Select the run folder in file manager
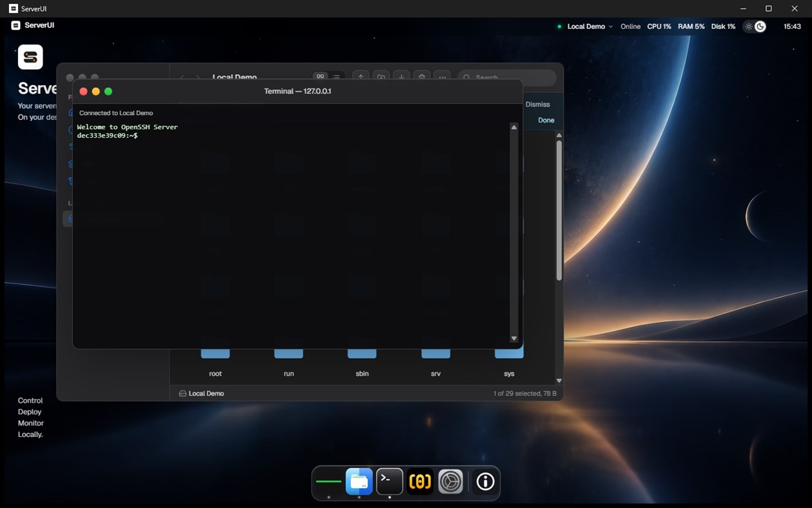 pos(289,363)
